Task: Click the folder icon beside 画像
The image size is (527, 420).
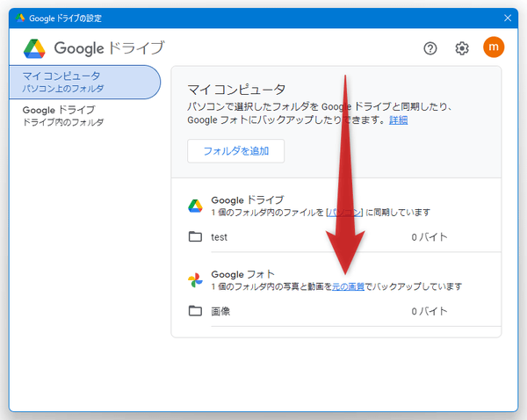Action: (195, 311)
